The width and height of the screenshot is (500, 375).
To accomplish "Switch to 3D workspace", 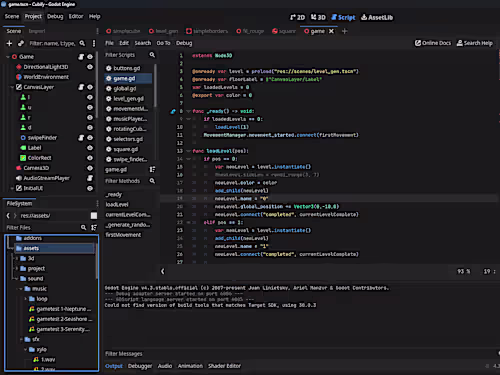I will tap(318, 17).
